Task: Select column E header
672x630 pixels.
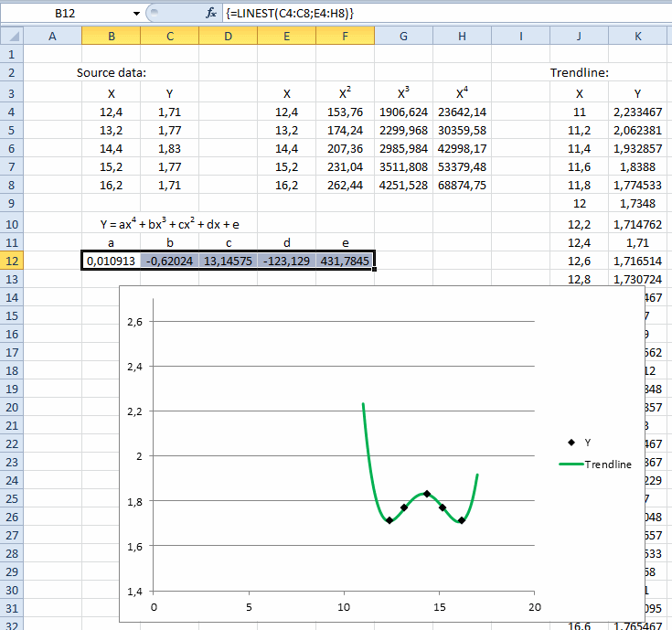Action: (x=287, y=36)
